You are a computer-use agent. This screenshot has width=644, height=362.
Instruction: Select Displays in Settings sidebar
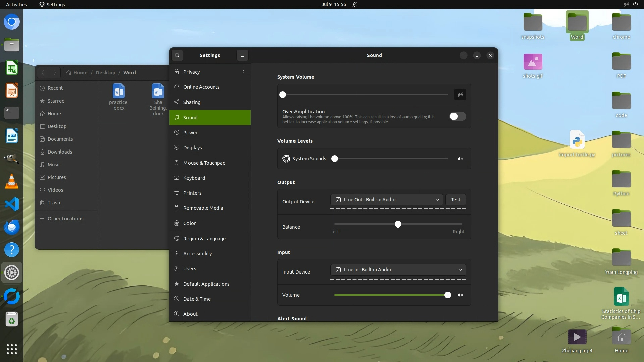pyautogui.click(x=193, y=148)
